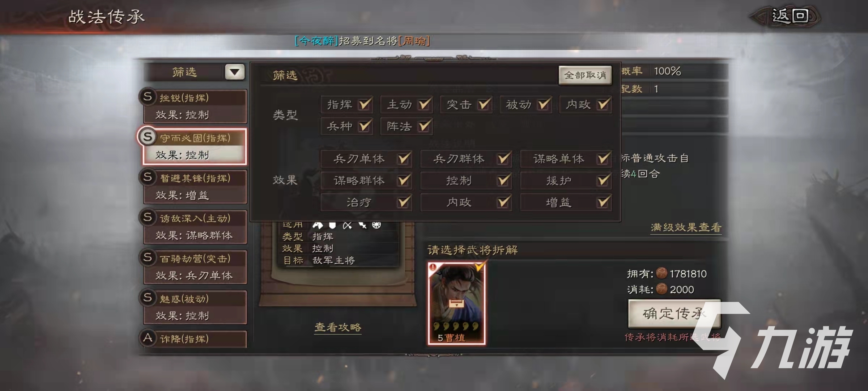Select the 挫锐(指挥) tactic entry

pyautogui.click(x=195, y=106)
